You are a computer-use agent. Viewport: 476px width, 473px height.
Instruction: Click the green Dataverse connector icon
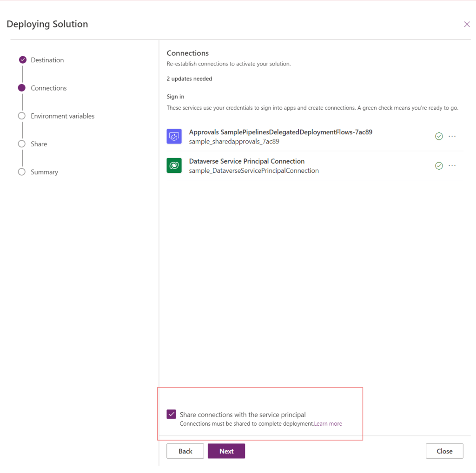click(174, 165)
